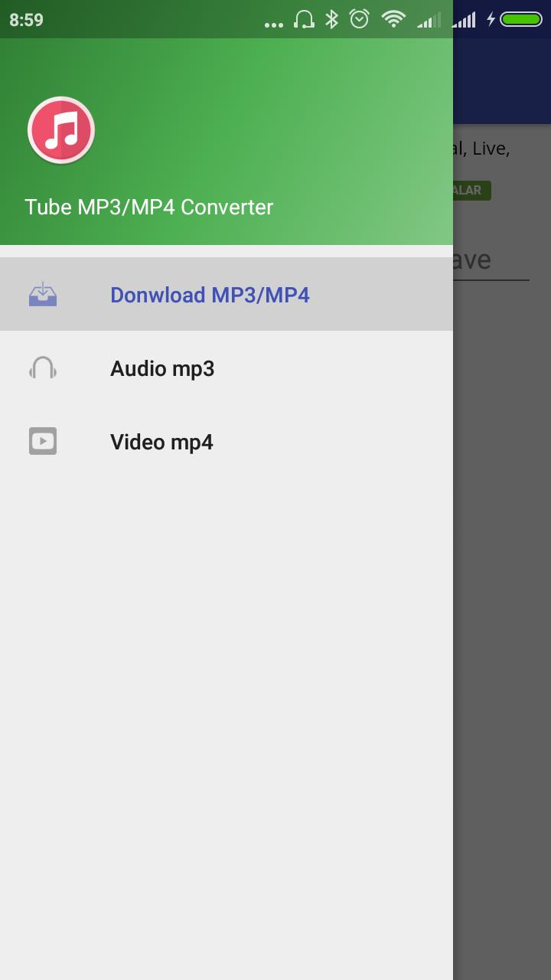
Task: Tap the alarm clock status icon
Action: pyautogui.click(x=360, y=19)
